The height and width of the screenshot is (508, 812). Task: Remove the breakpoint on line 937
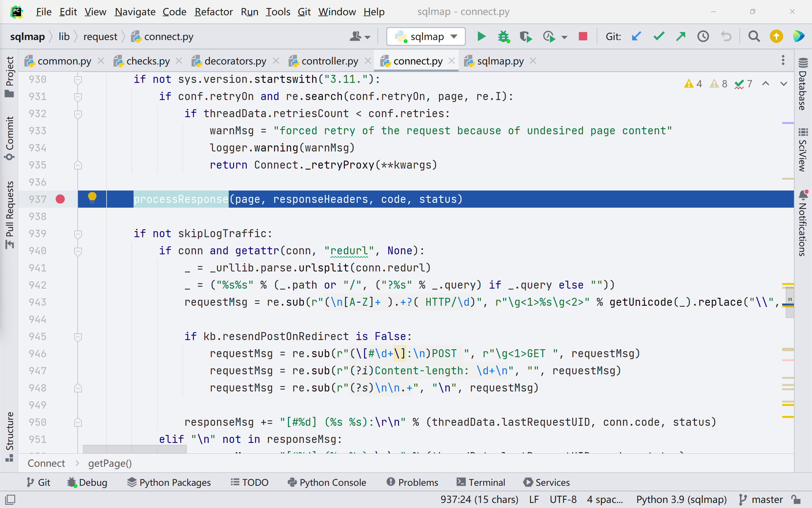[x=60, y=199]
